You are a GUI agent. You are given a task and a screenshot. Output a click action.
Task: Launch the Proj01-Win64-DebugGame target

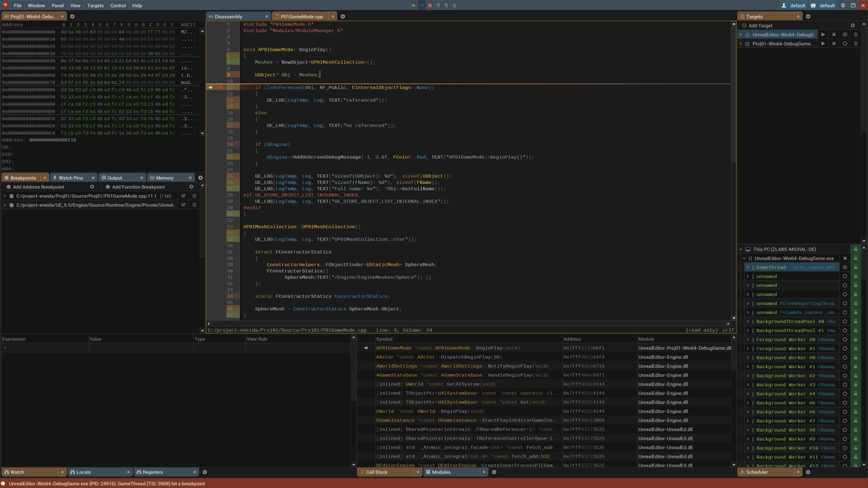click(x=823, y=43)
